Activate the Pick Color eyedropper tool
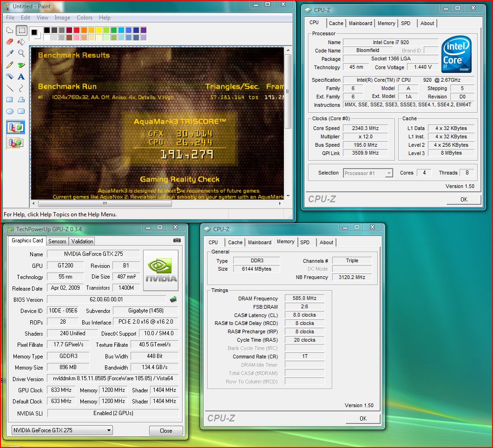This screenshot has height=448, width=493. point(10,53)
